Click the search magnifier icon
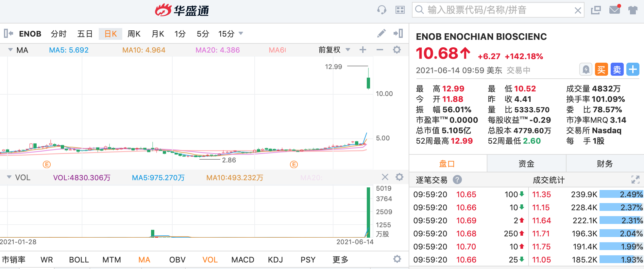 (419, 10)
